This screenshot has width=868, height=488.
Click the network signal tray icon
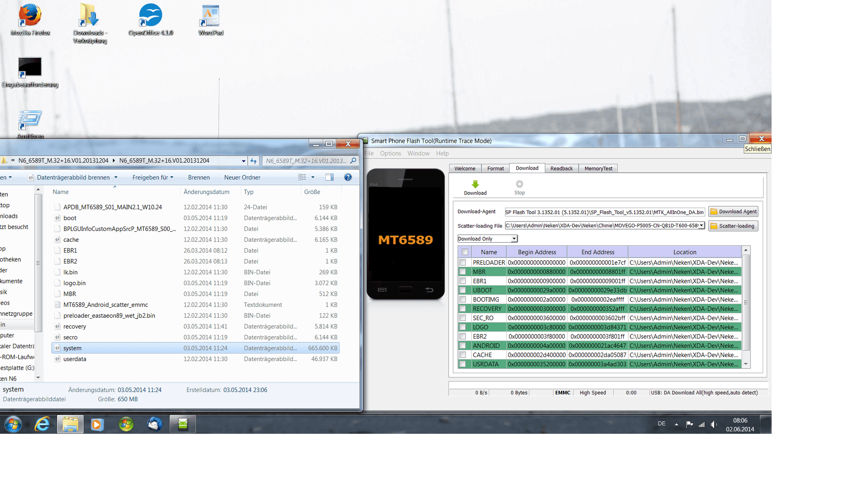pyautogui.click(x=702, y=424)
